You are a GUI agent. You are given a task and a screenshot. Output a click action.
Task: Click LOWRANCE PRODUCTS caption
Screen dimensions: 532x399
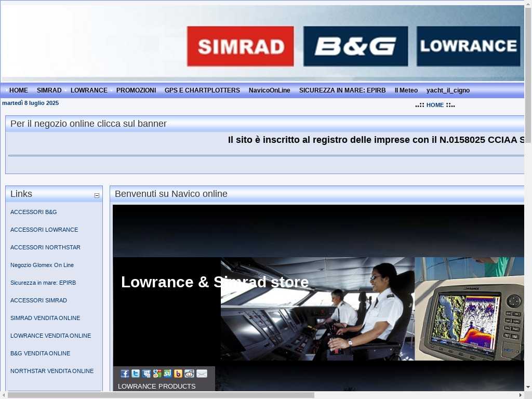point(157,386)
